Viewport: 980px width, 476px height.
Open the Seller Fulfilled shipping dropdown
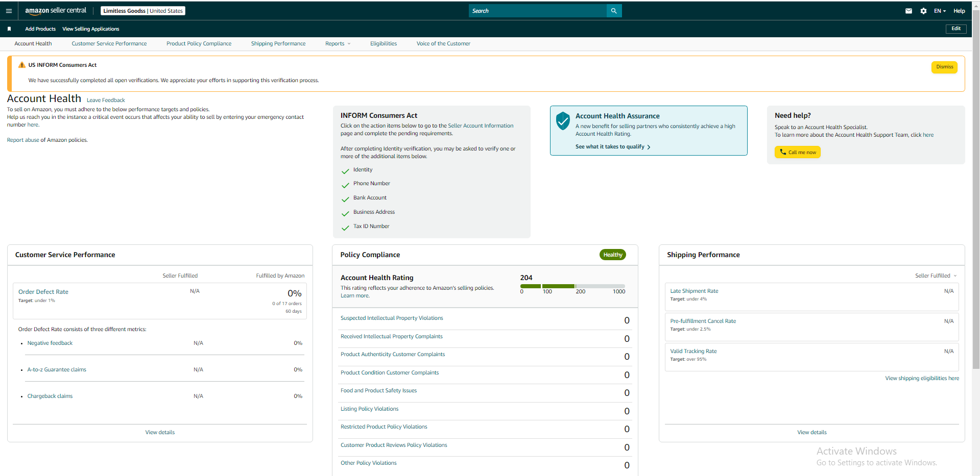(936, 275)
